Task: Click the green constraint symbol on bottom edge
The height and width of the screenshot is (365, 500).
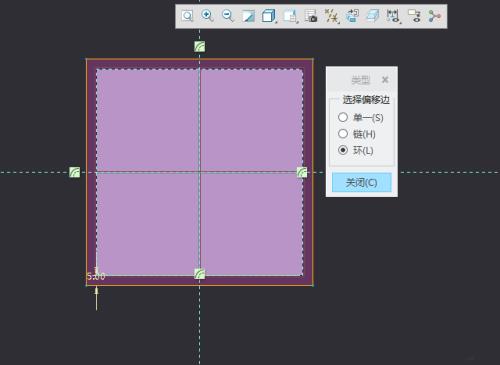Action: [200, 274]
